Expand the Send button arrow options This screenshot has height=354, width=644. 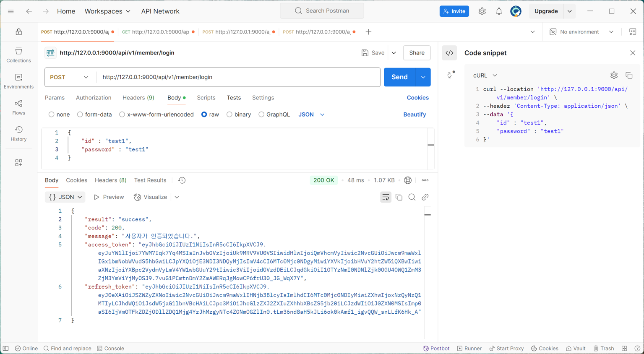point(423,77)
